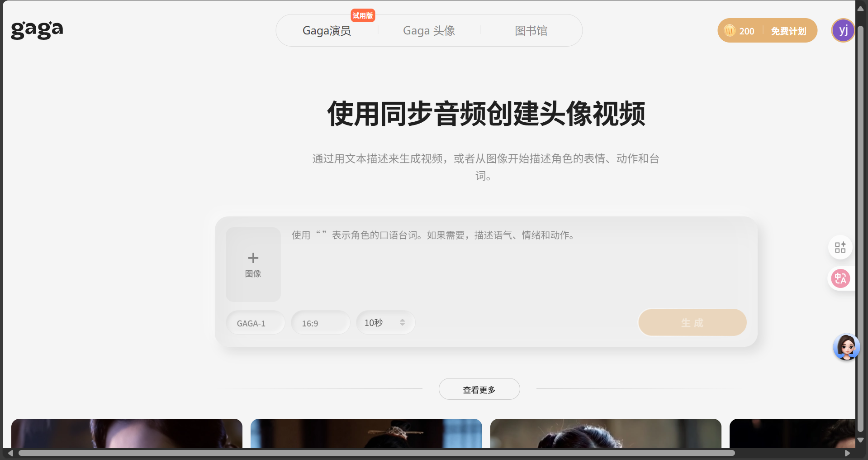868x460 pixels.
Task: Open the 图书馆 tab
Action: point(531,31)
